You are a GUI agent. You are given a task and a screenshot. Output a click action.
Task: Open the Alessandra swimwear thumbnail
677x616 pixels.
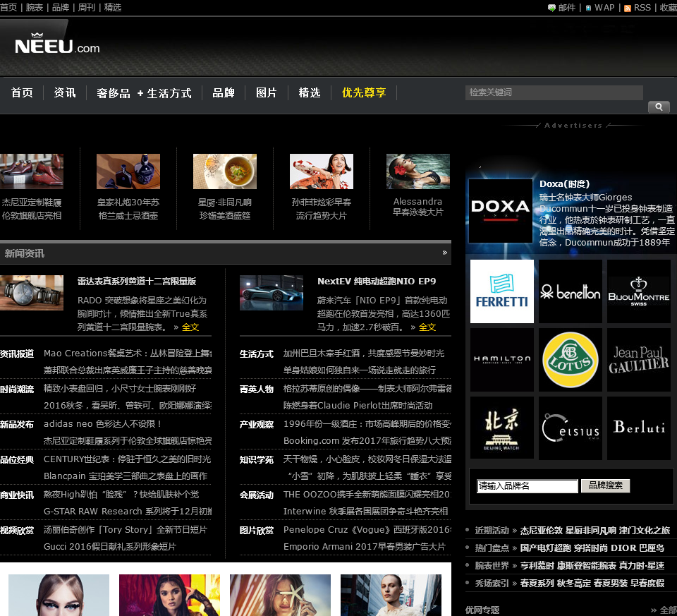(418, 171)
